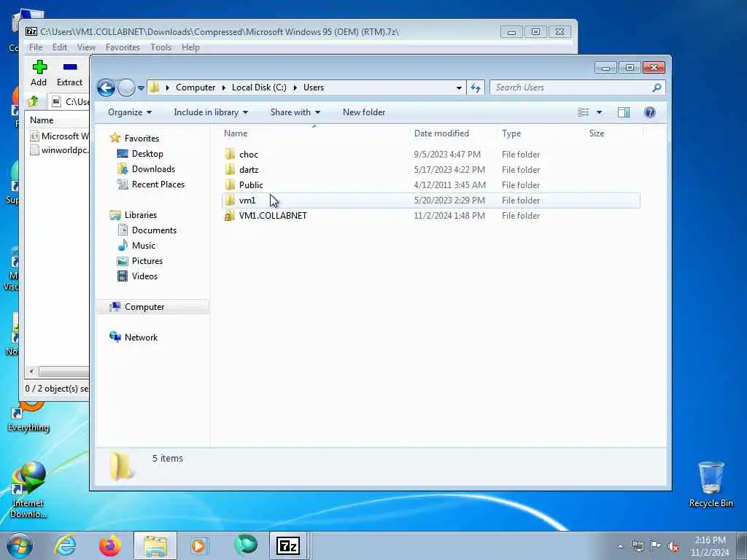The width and height of the screenshot is (747, 560).
Task: Click the green Add icon in 7-Zip
Action: point(39,67)
